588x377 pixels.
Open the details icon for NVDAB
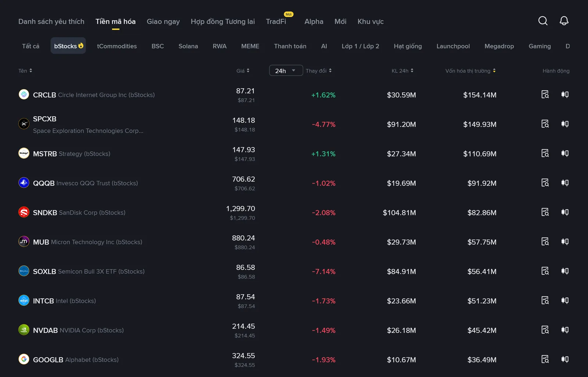tap(545, 330)
